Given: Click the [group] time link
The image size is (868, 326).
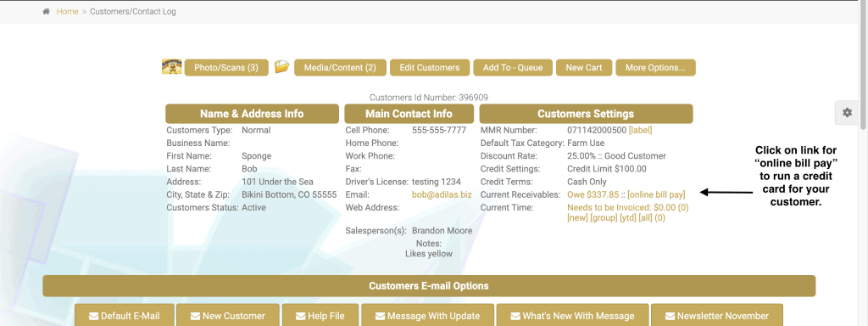Looking at the screenshot, I should click(604, 218).
